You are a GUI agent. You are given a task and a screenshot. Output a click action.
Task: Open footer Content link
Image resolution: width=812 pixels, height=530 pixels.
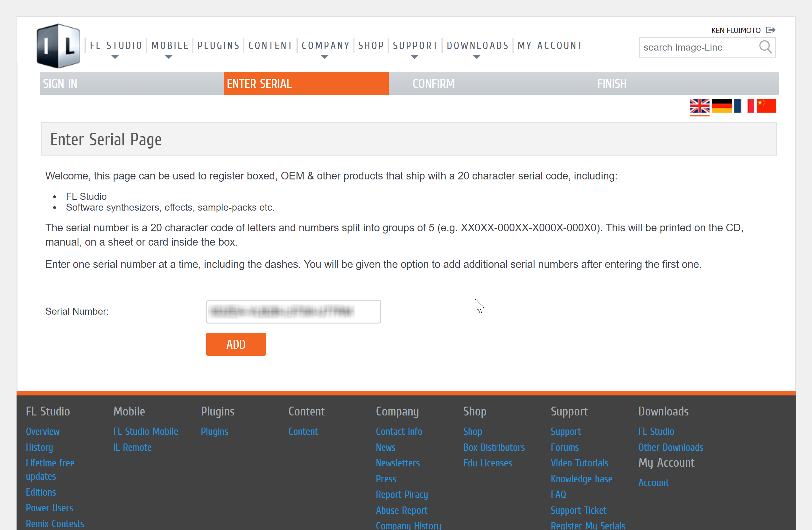(303, 431)
